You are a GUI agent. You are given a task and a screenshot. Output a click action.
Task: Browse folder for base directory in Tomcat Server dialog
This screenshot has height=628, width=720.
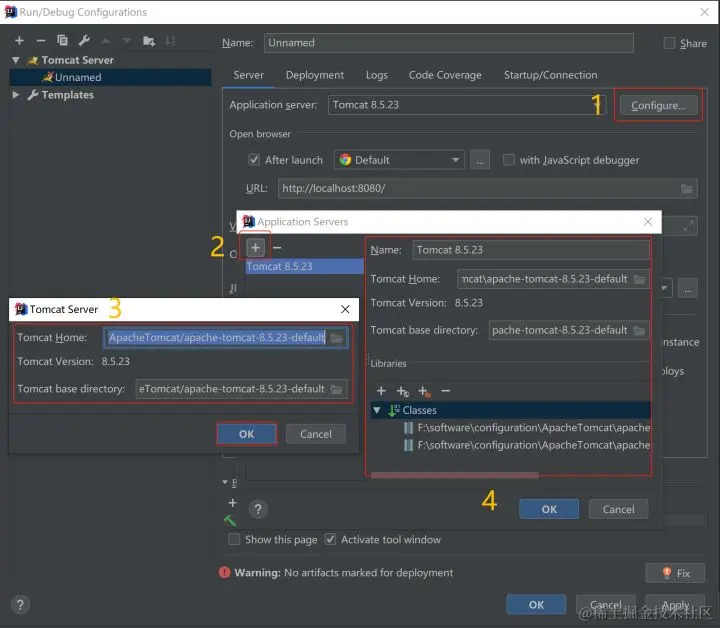click(337, 389)
